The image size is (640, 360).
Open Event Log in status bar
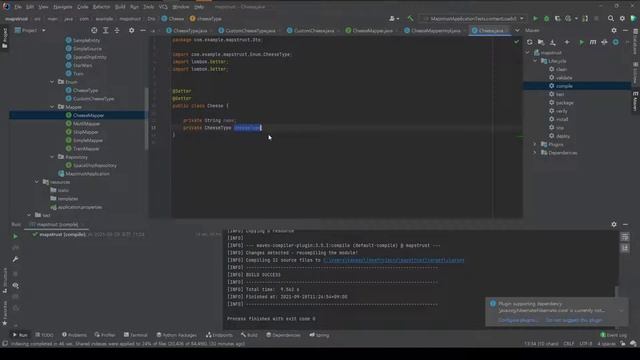coord(613,335)
